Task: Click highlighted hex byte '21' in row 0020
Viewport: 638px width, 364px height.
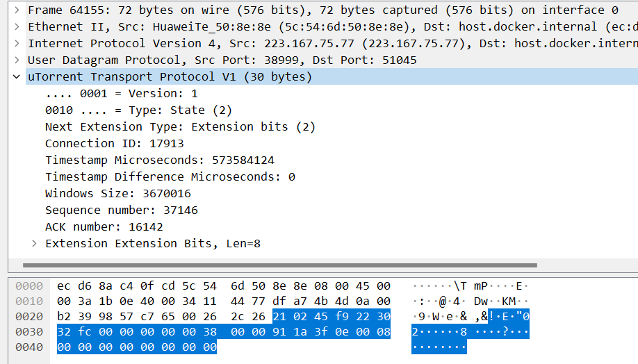Action: [279, 316]
